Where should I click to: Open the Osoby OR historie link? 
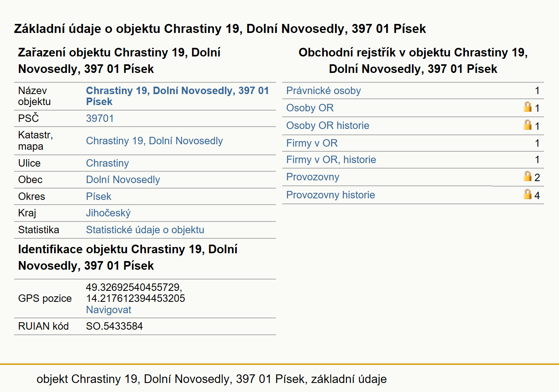(328, 125)
